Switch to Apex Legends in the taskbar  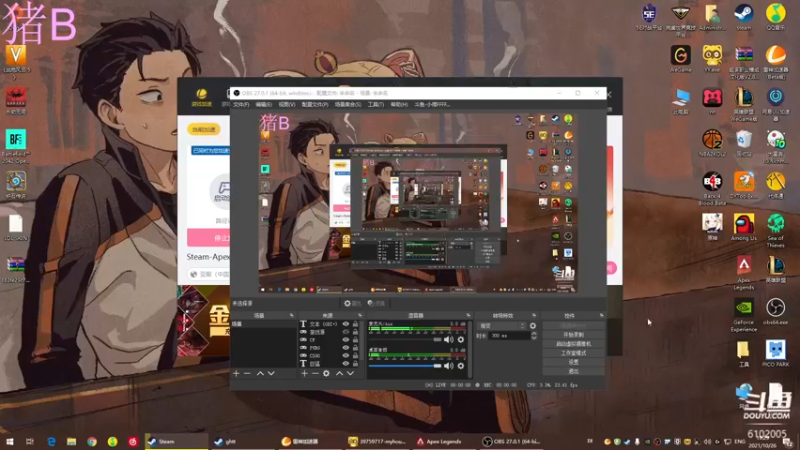point(440,441)
